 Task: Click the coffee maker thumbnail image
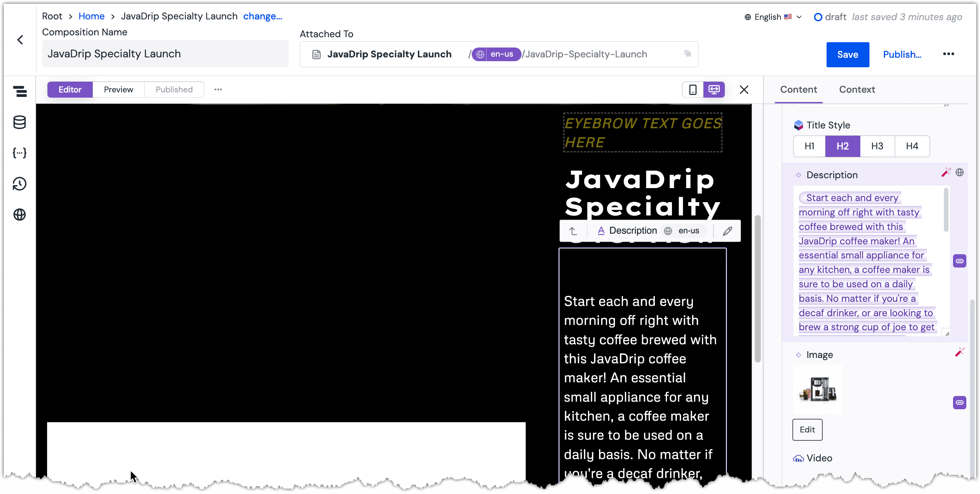(x=817, y=389)
